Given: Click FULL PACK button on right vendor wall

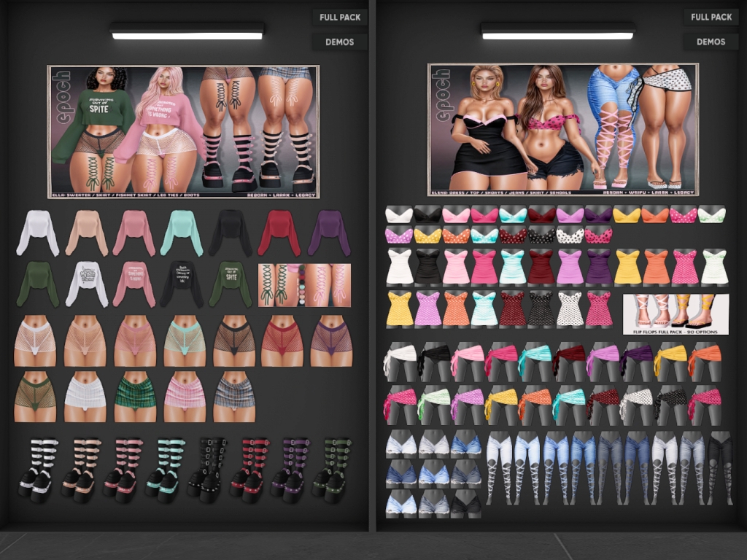Looking at the screenshot, I should (x=711, y=17).
